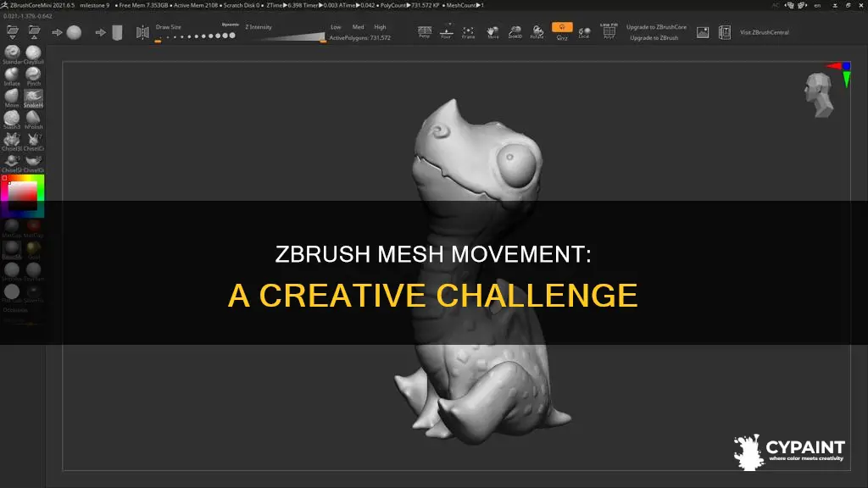Set resolution to Low
The image size is (868, 488).
point(336,26)
